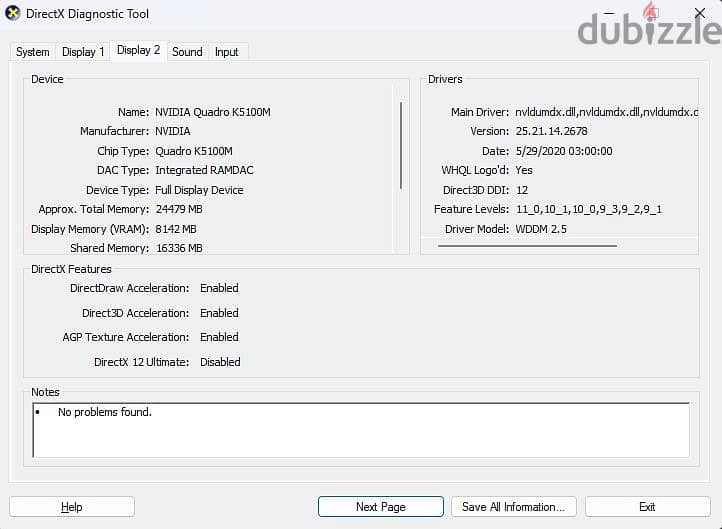Click Chip Type value Quadro K5100M

click(194, 151)
